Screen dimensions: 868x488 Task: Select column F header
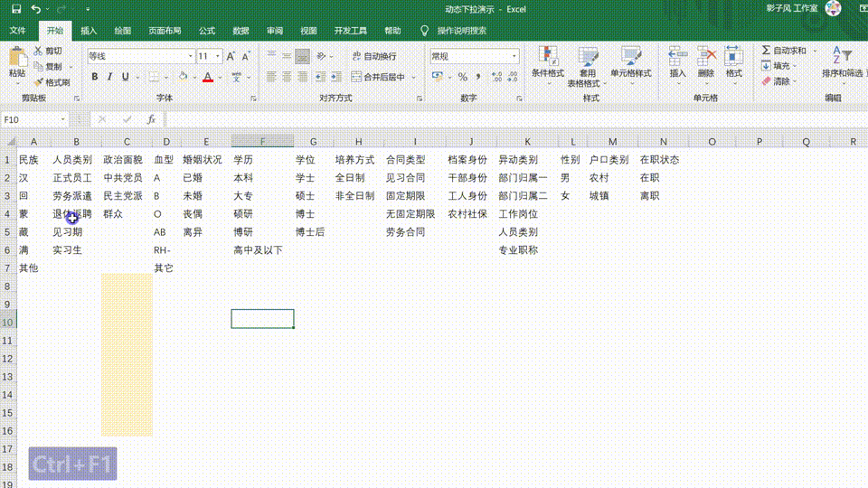coord(262,142)
